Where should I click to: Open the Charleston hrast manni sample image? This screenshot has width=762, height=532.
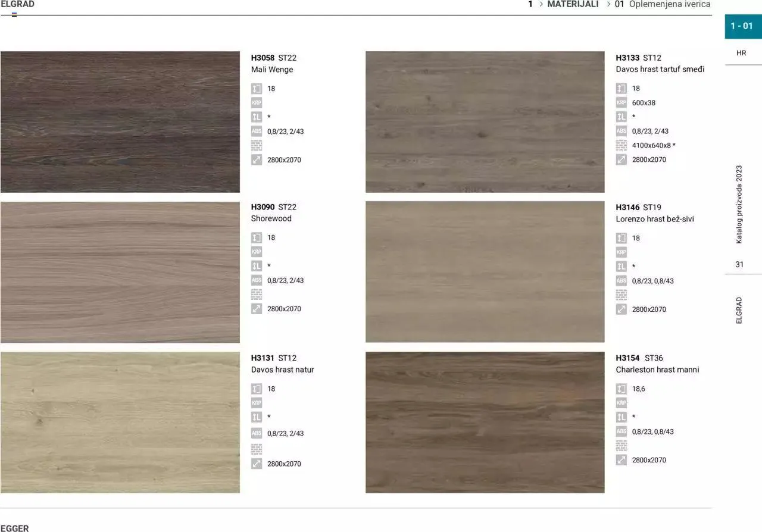[x=485, y=423]
